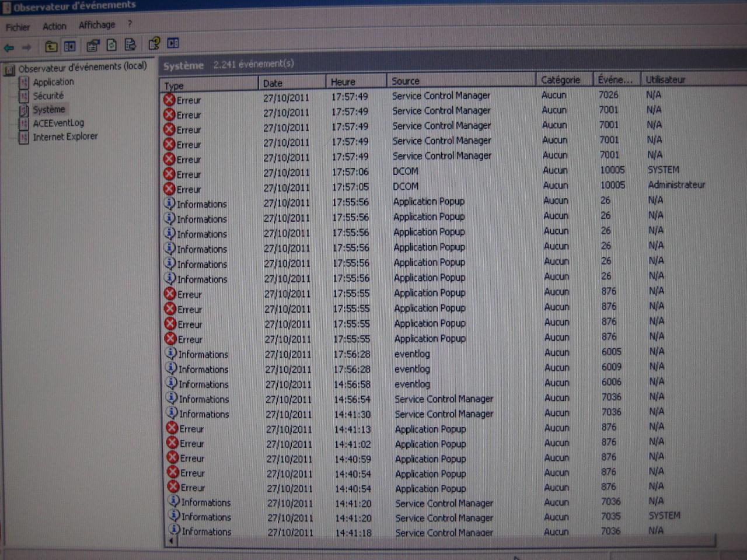Sort by the Source column header
This screenshot has width=747, height=560.
click(x=461, y=80)
